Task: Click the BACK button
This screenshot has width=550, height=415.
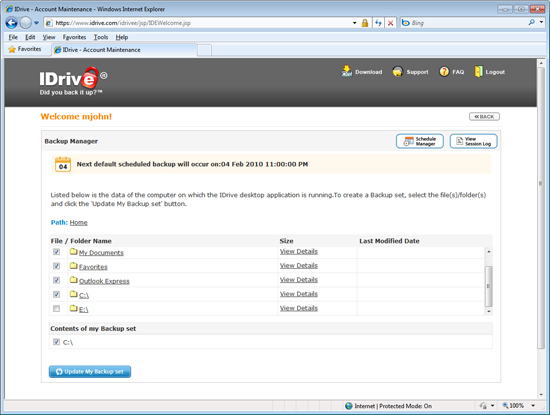Action: coord(484,116)
